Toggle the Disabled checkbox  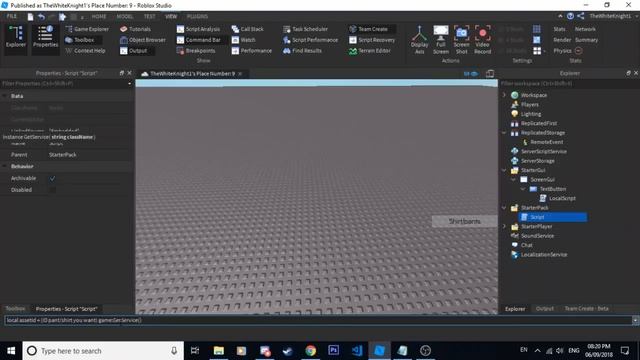52,190
